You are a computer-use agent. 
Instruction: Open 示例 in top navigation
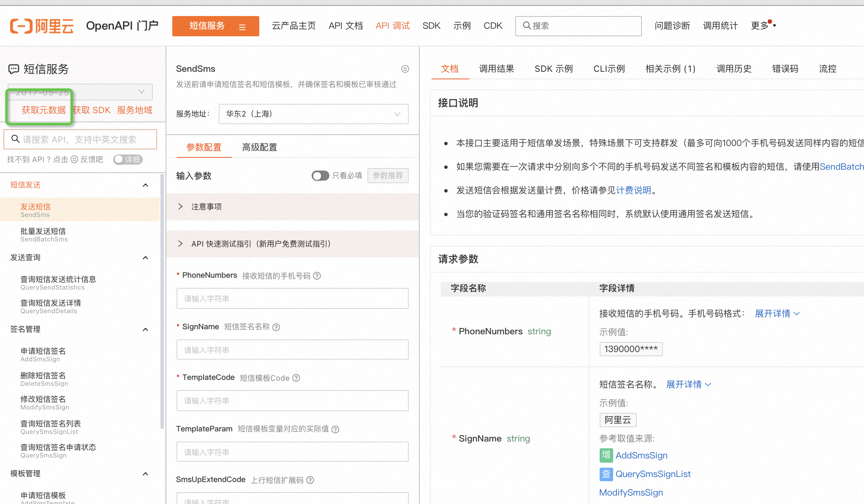click(462, 26)
